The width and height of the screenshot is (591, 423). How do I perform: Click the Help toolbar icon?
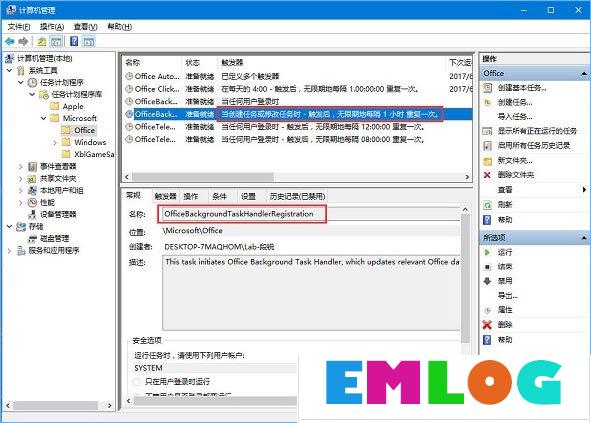coord(74,41)
